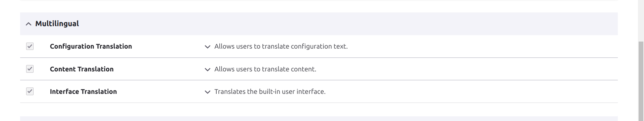Click the Multilingual section heading text

point(57,23)
